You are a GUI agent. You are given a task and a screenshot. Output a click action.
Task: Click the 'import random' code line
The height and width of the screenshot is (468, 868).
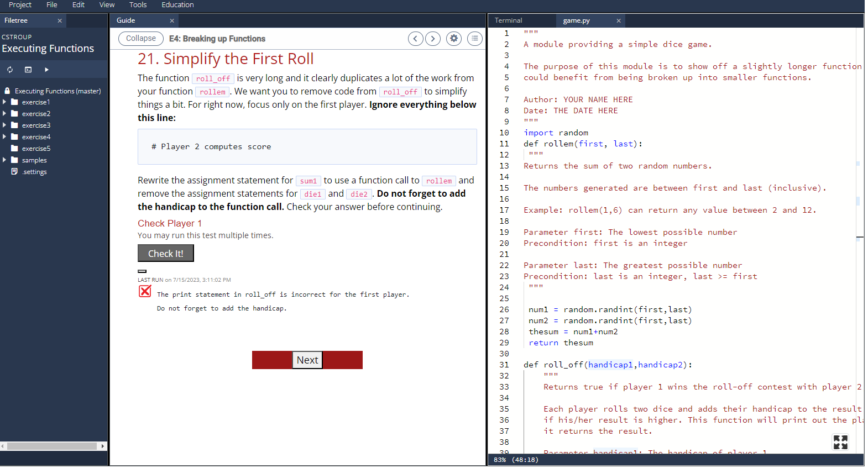pos(556,133)
